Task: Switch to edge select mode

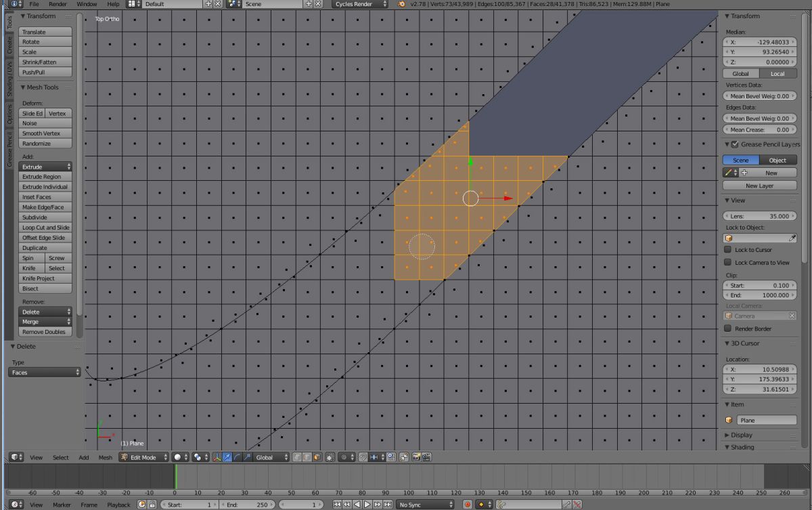Action: [307, 457]
